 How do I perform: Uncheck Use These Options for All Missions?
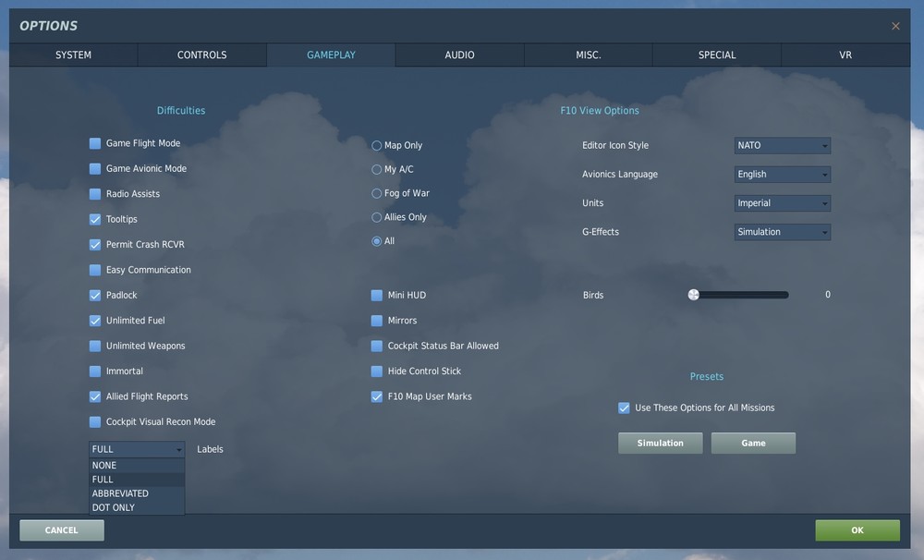tap(624, 408)
